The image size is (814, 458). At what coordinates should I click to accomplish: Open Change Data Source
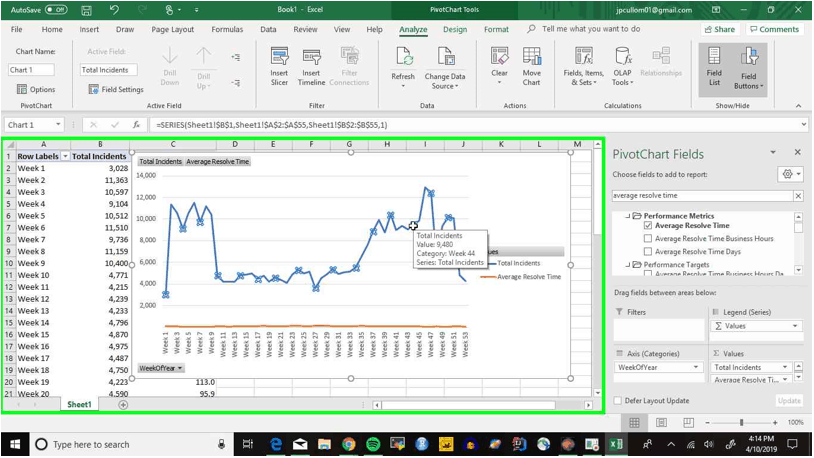click(x=445, y=68)
